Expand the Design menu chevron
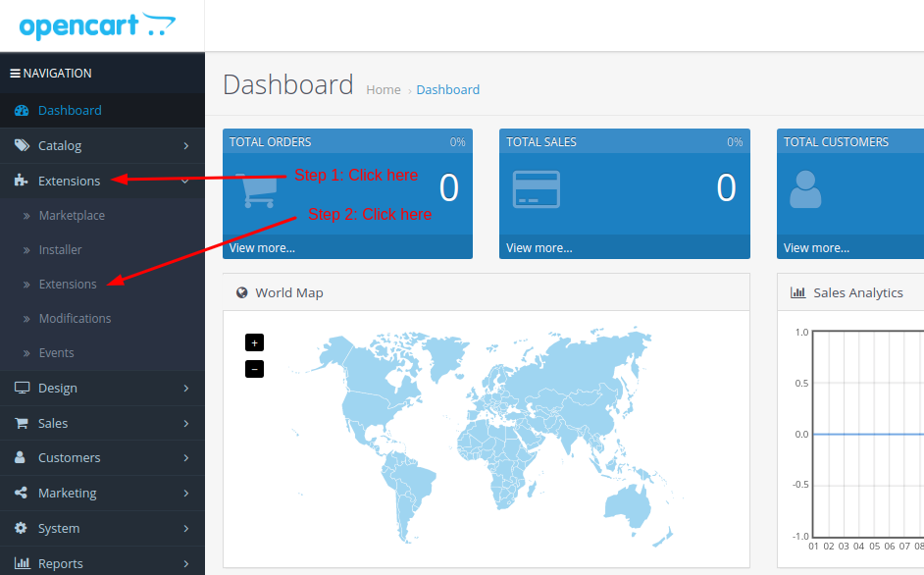This screenshot has height=575, width=924. pos(185,388)
